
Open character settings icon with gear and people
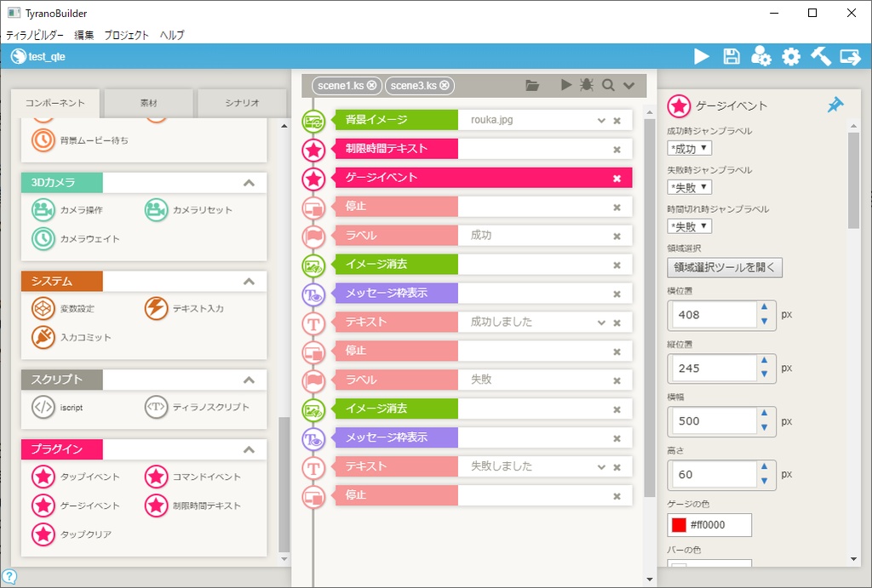click(760, 56)
